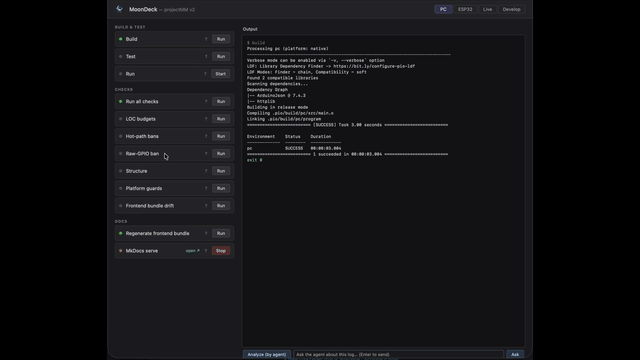640x360 pixels.
Task: Select the Platform guards label
Action: point(144,188)
